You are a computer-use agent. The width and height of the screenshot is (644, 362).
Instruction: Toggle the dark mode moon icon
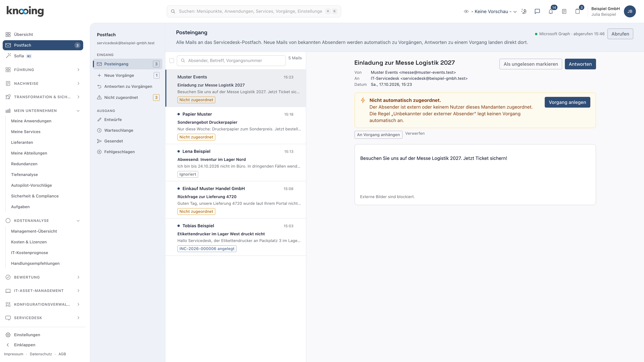[x=524, y=12]
